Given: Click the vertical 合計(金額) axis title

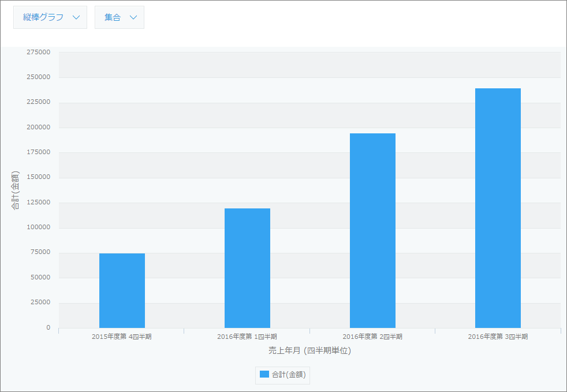Looking at the screenshot, I should coord(15,191).
